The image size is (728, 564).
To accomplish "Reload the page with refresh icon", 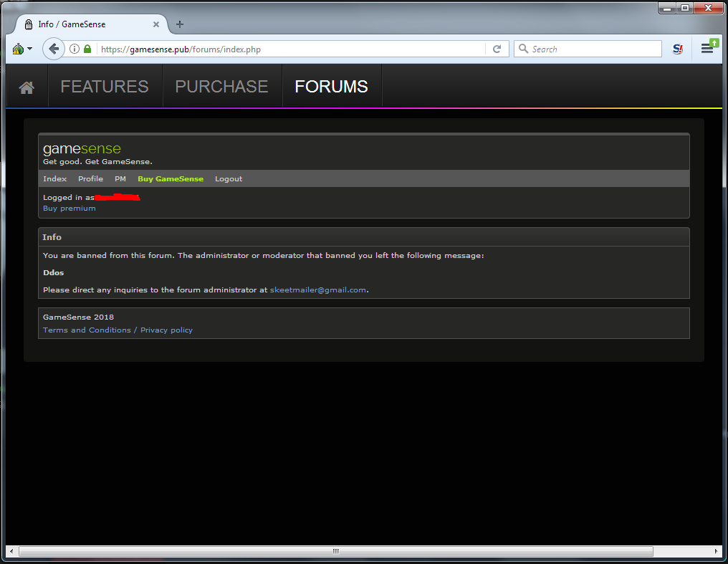I will point(497,49).
